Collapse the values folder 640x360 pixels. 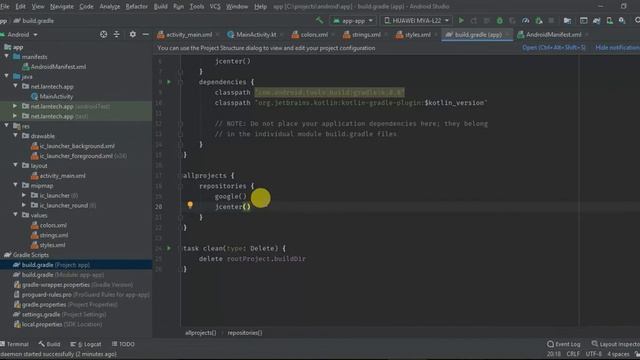coord(16,215)
